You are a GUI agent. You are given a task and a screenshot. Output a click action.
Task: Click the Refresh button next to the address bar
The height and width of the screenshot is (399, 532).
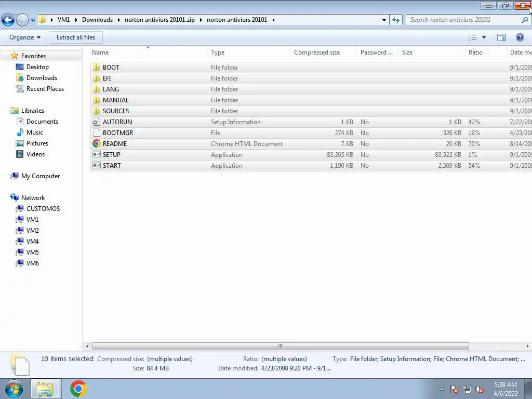click(395, 20)
